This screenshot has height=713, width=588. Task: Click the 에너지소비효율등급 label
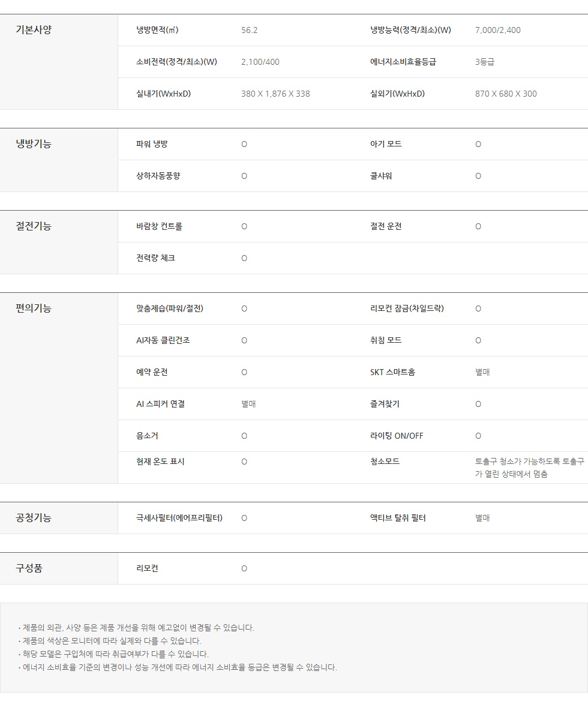(x=403, y=62)
